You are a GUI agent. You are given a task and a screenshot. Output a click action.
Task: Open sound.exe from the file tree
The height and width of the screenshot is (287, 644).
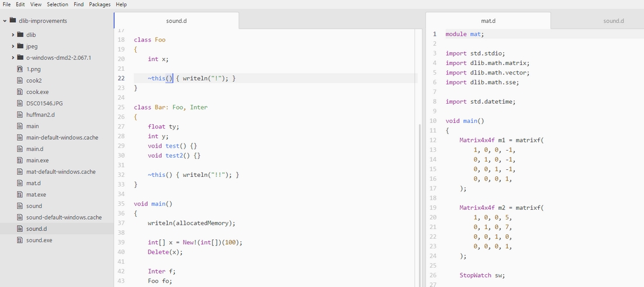(39, 240)
